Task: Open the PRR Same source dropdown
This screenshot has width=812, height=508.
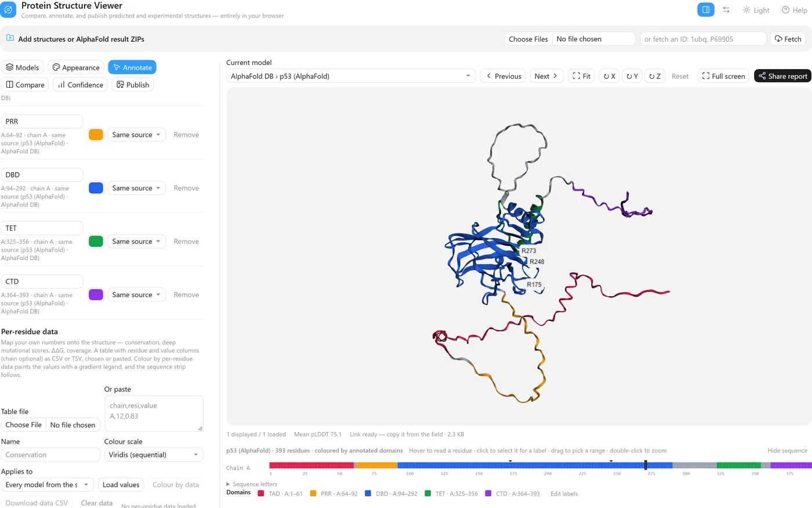Action: tap(137, 135)
